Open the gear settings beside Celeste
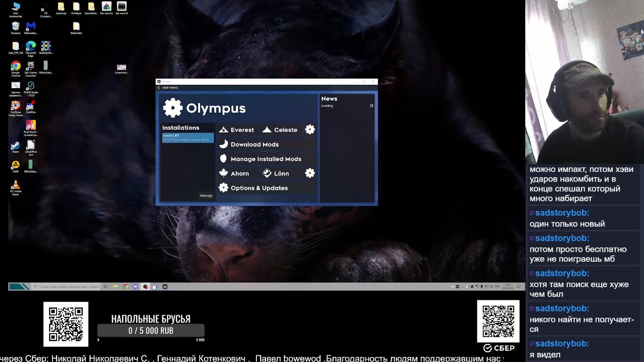The image size is (644, 362). point(310,130)
